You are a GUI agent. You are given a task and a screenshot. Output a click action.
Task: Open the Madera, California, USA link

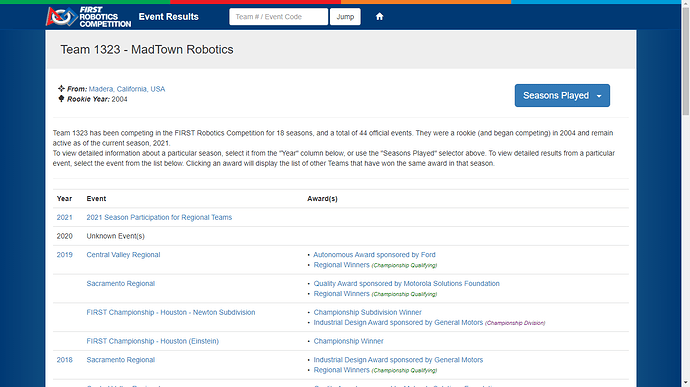[127, 89]
